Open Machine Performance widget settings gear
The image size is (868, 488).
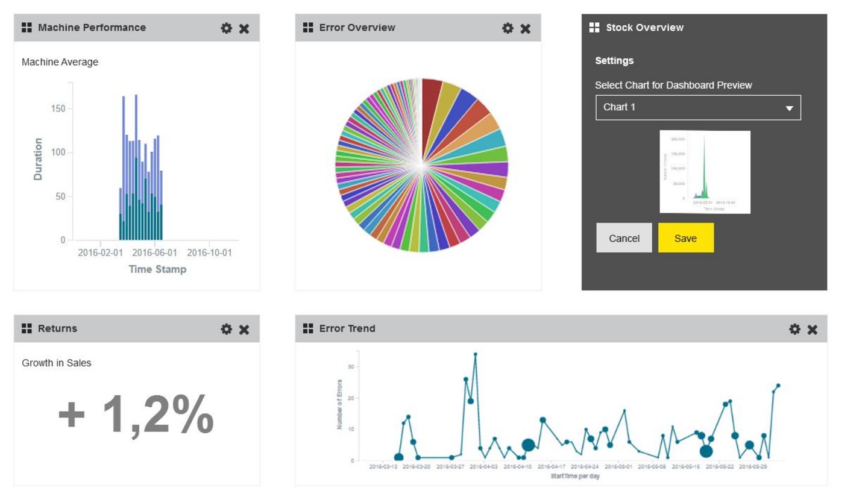point(226,28)
